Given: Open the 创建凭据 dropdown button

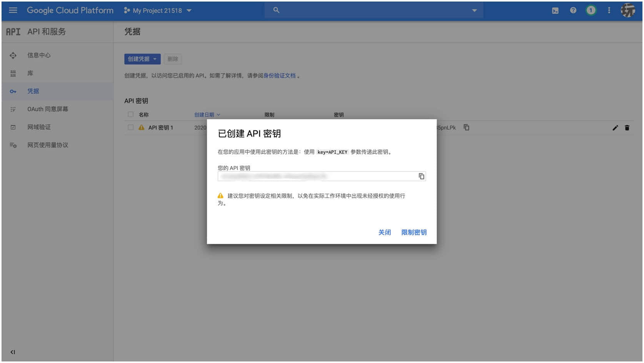Looking at the screenshot, I should click(x=142, y=59).
